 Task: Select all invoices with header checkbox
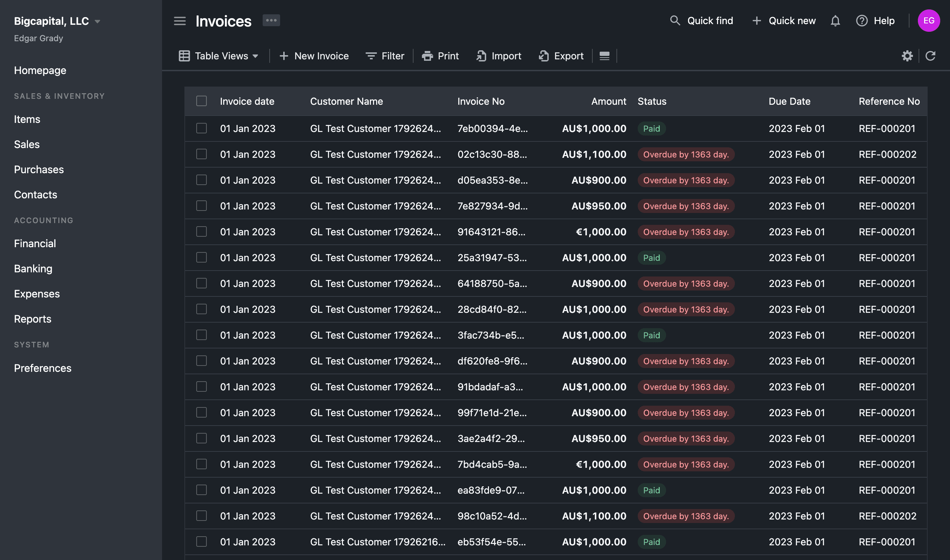[202, 101]
